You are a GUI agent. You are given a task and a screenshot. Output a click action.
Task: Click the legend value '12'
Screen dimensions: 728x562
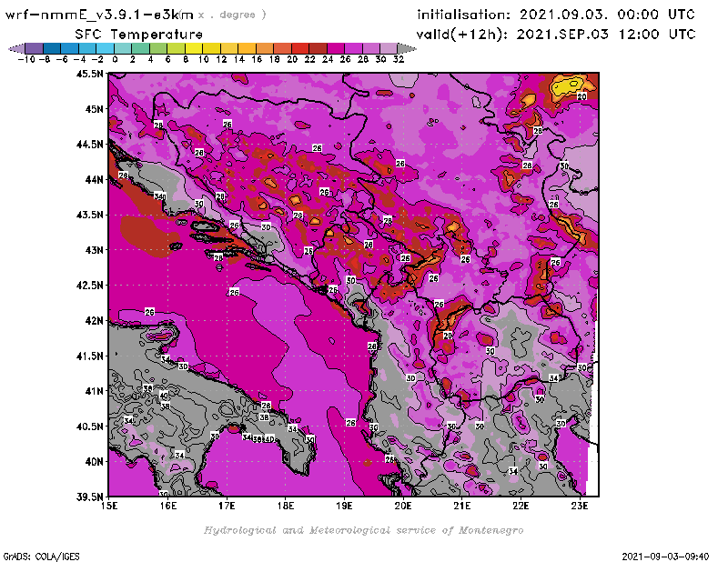(221, 59)
